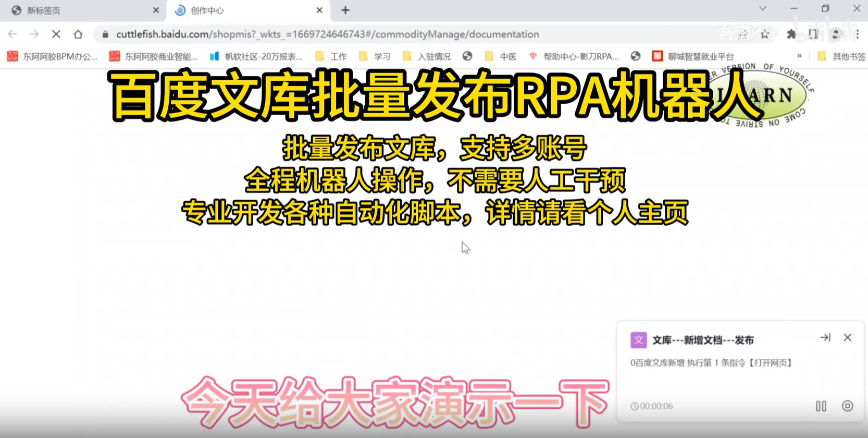Select the 创作中心 tab
This screenshot has width=868, height=438.
click(248, 10)
